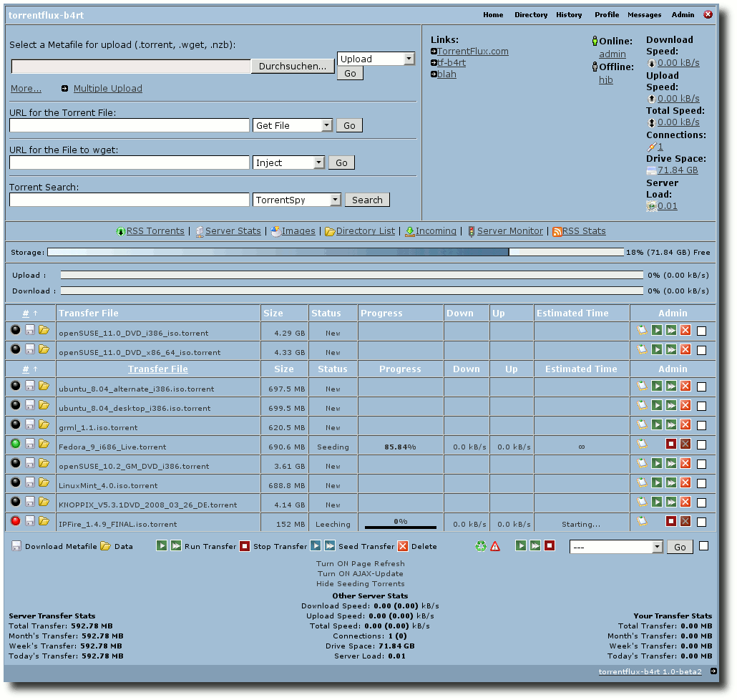737x700 pixels.
Task: Open the Inject action dropdown for wget
Action: pos(288,162)
